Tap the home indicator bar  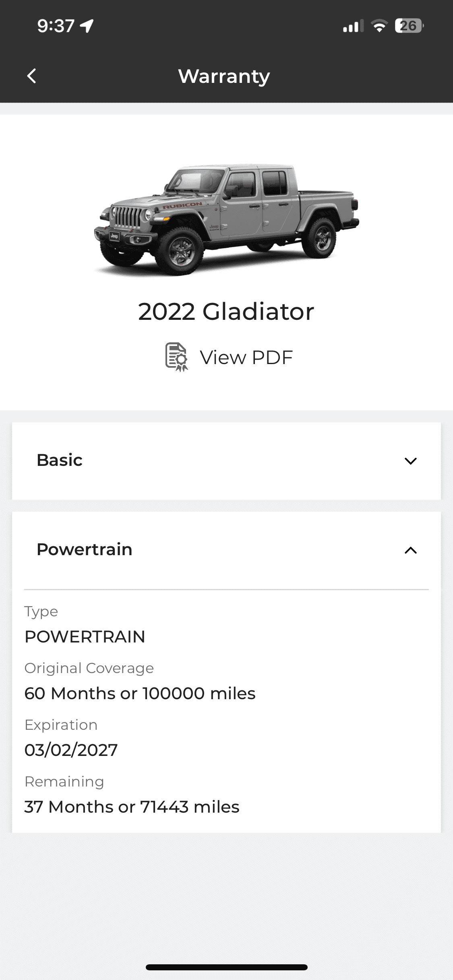pyautogui.click(x=227, y=967)
